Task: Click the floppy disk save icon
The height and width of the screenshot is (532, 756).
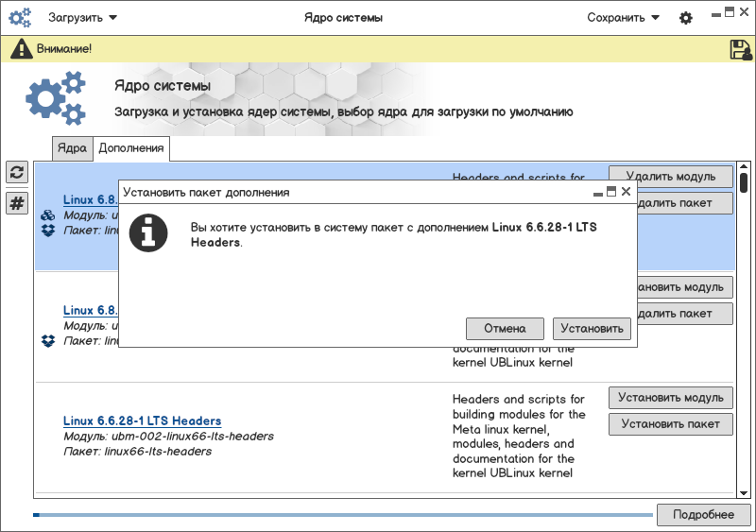Action: click(x=740, y=50)
